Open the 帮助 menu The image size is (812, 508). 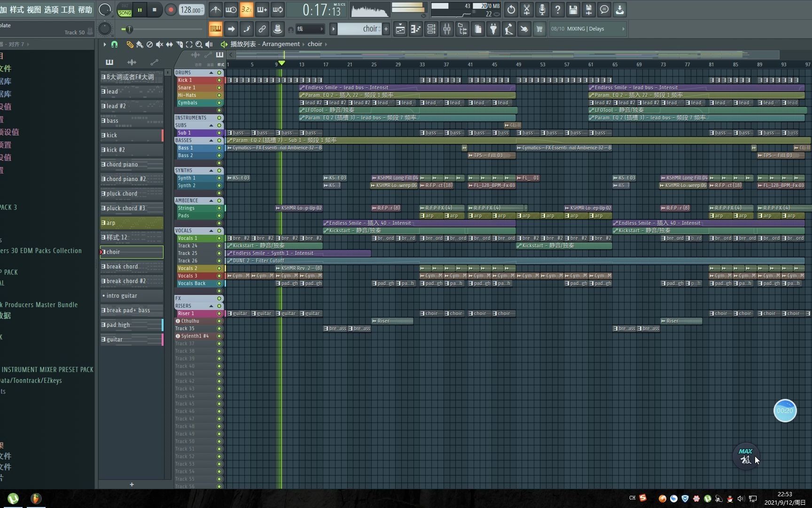[85, 10]
